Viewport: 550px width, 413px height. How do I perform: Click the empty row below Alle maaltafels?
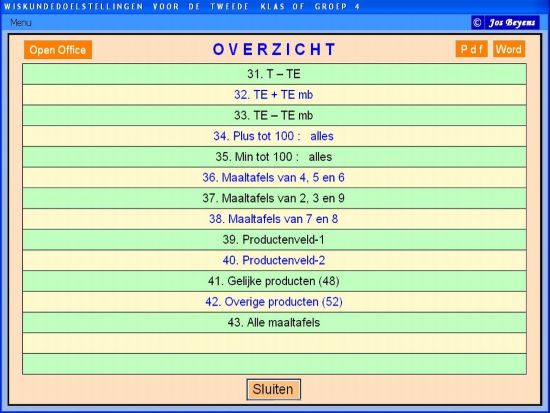(x=274, y=343)
